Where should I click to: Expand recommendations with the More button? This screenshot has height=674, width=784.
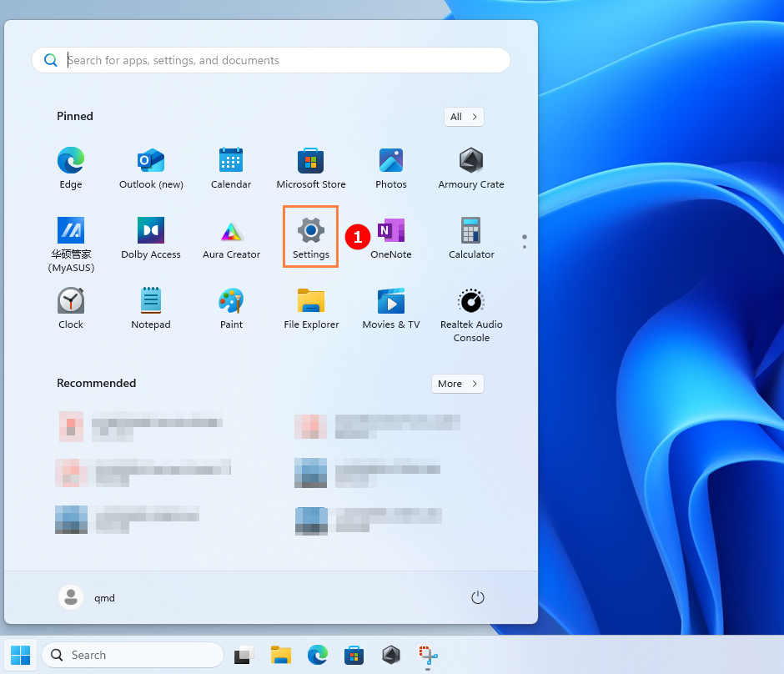[458, 384]
